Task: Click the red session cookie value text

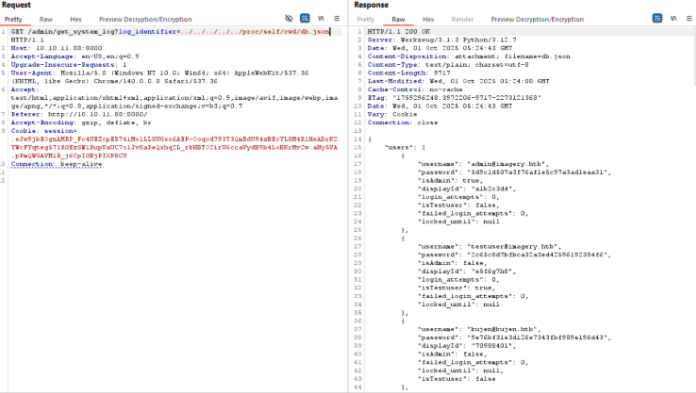Action: click(174, 147)
